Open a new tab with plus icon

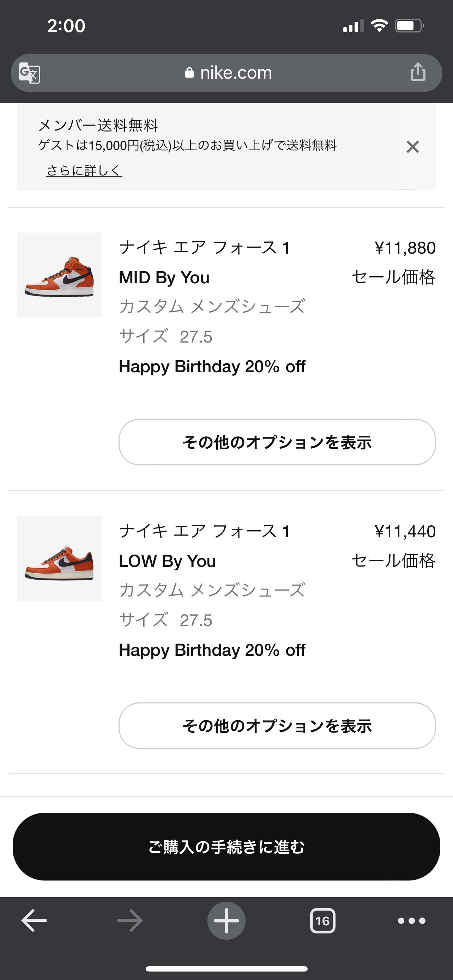226,921
